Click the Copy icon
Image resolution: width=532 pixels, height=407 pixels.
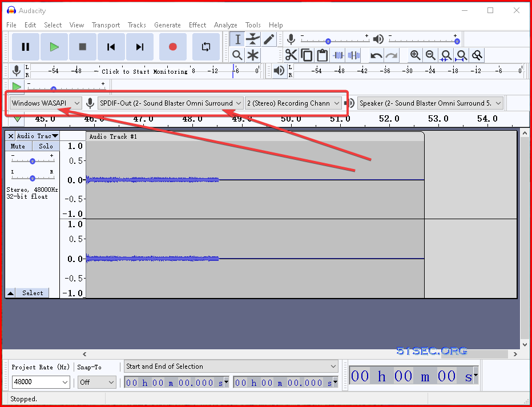[x=307, y=55]
